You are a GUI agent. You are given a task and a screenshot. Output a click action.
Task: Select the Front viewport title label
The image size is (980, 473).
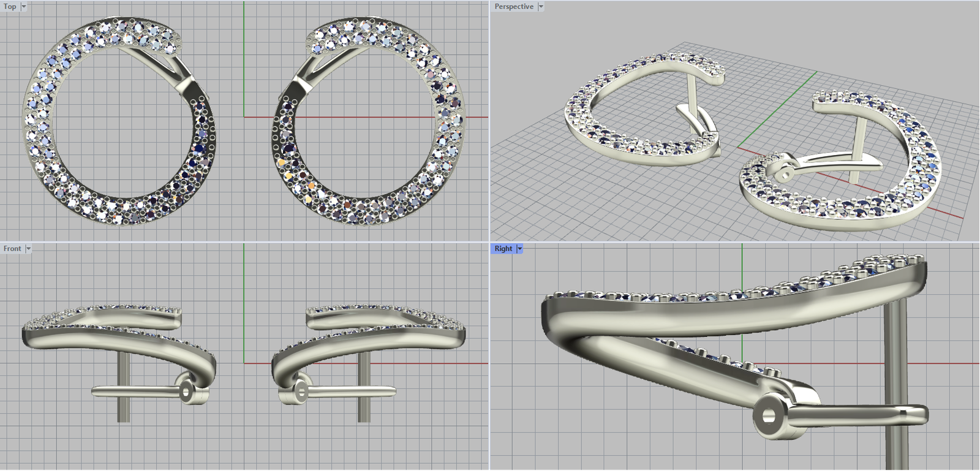pos(12,249)
